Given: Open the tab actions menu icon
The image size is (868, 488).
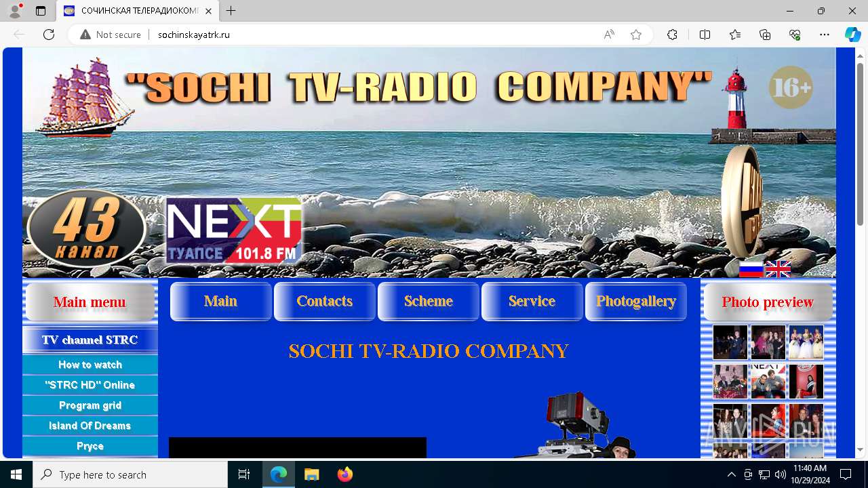Looking at the screenshot, I should pos(41,11).
